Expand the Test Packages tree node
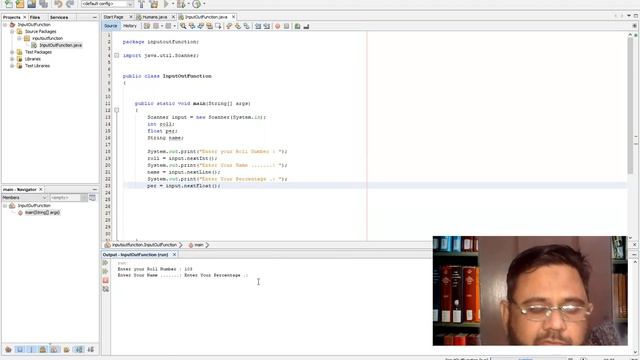Image resolution: width=640 pixels, height=360 pixels. point(12,52)
